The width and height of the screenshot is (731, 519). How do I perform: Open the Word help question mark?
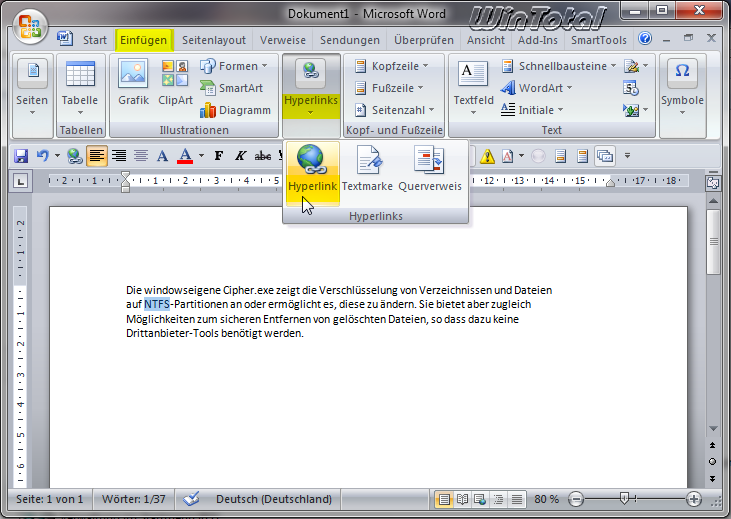645,38
